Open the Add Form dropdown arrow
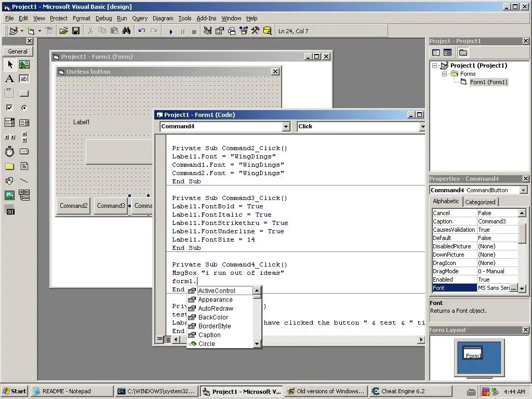 (x=39, y=31)
